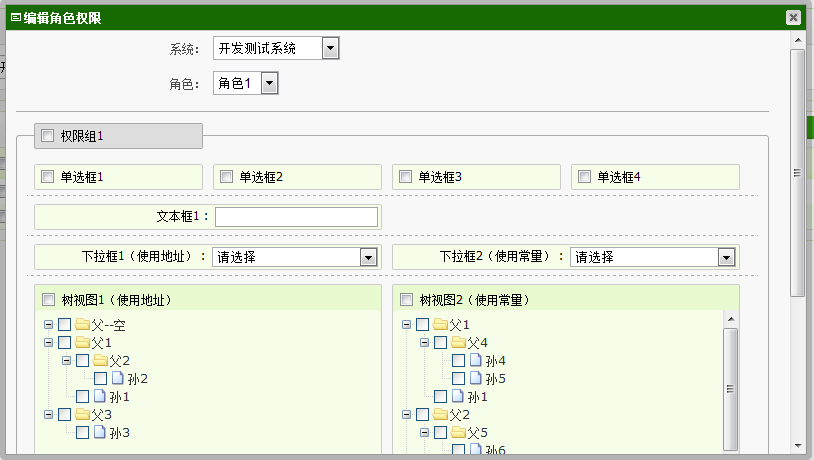Click 孙3 file icon

click(x=100, y=432)
